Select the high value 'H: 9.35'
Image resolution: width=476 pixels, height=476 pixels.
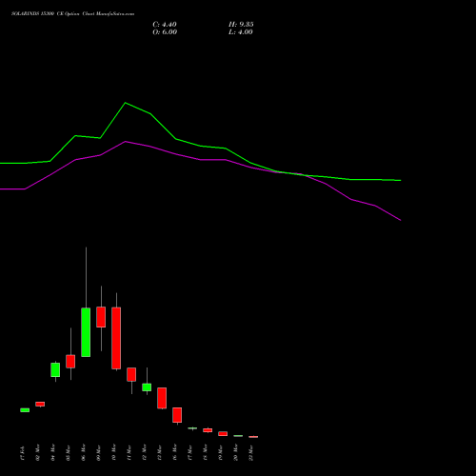point(241,25)
